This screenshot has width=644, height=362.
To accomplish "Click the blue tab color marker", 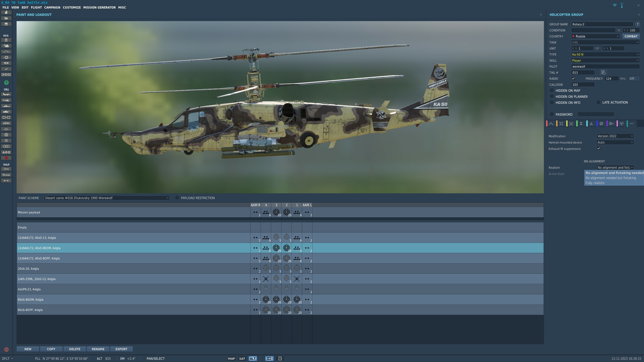I will click(597, 123).
